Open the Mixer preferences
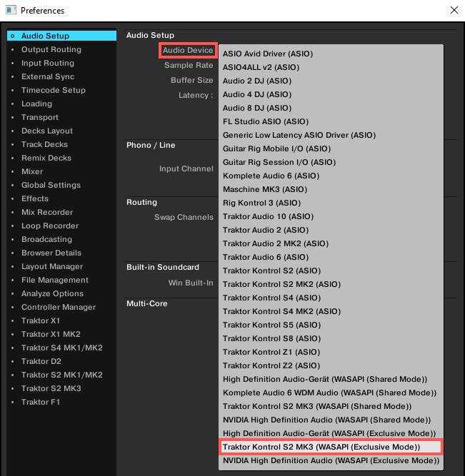The image size is (465, 476). pyautogui.click(x=32, y=171)
